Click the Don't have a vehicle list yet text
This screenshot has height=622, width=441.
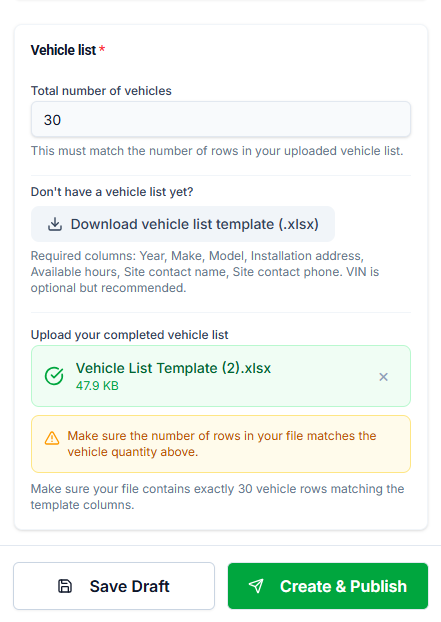tap(112, 192)
